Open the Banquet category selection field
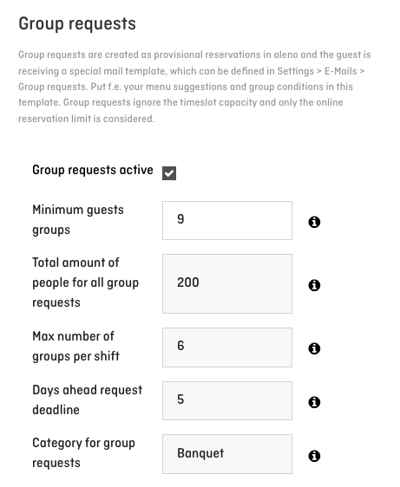The image size is (400, 487). tap(227, 454)
